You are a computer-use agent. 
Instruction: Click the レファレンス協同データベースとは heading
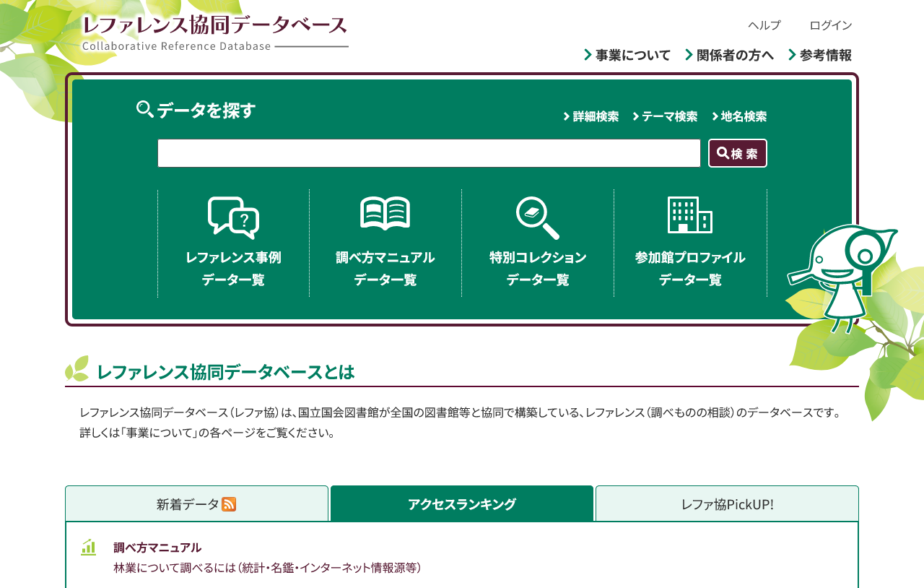225,371
